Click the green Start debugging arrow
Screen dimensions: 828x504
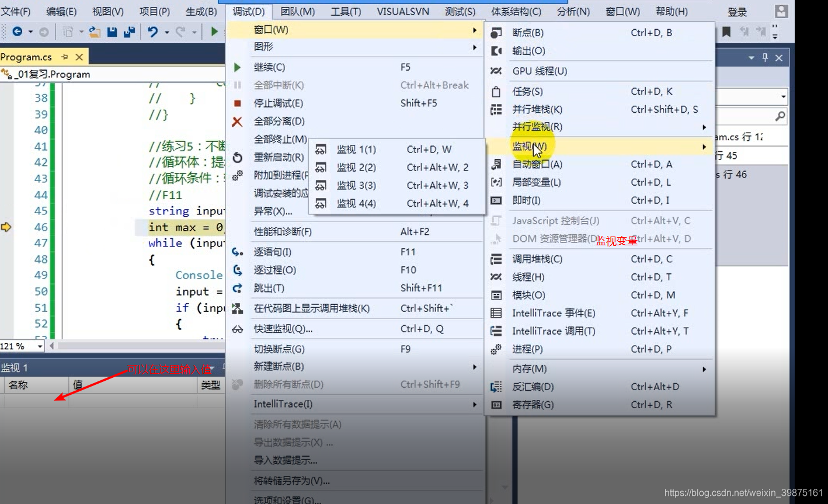(214, 32)
